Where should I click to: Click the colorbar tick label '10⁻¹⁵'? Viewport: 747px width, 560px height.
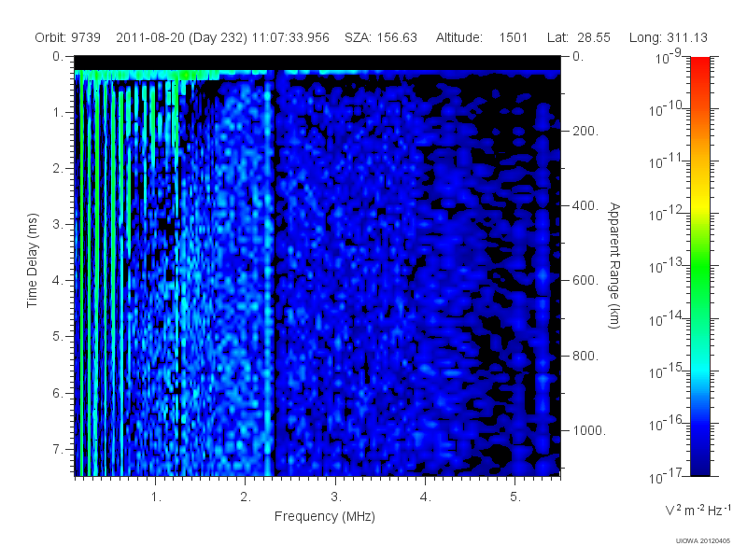[x=667, y=371]
